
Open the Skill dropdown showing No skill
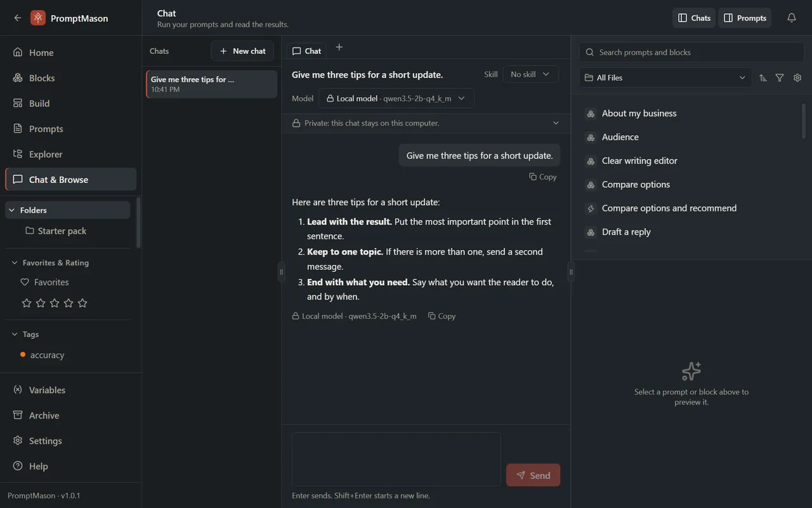[x=531, y=74]
